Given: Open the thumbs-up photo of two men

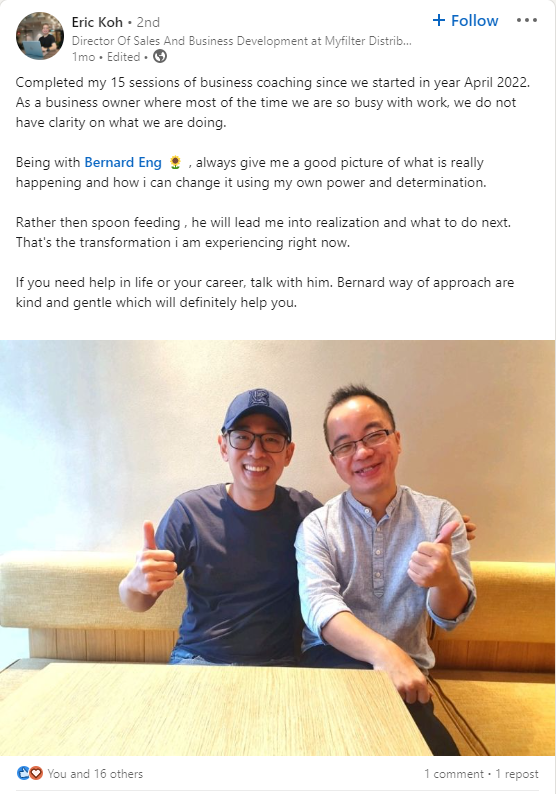Looking at the screenshot, I should tap(277, 547).
